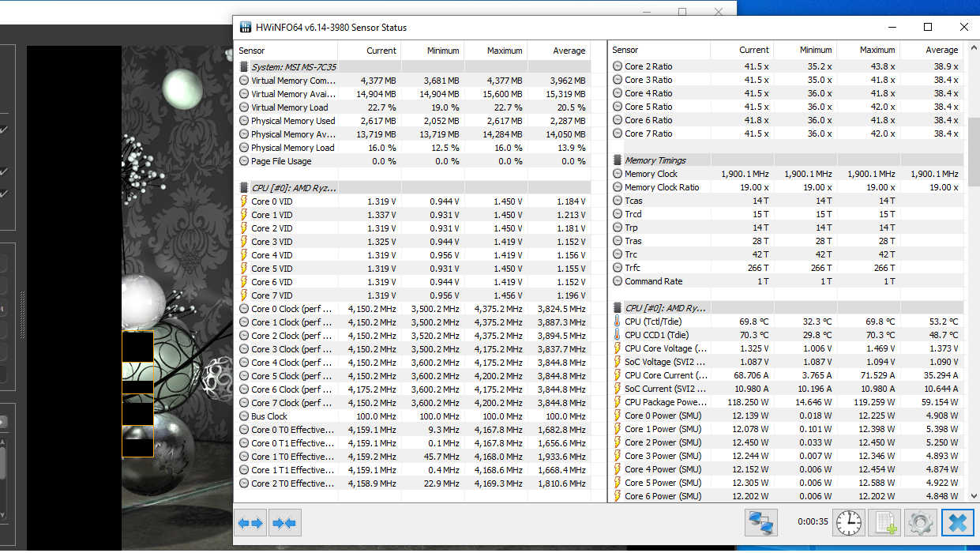Click left pane Maximum column header

(x=496, y=50)
